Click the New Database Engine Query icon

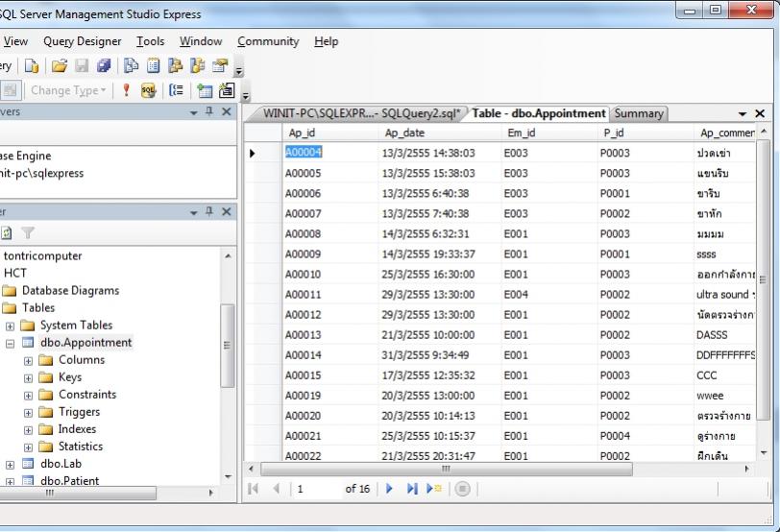coord(32,65)
